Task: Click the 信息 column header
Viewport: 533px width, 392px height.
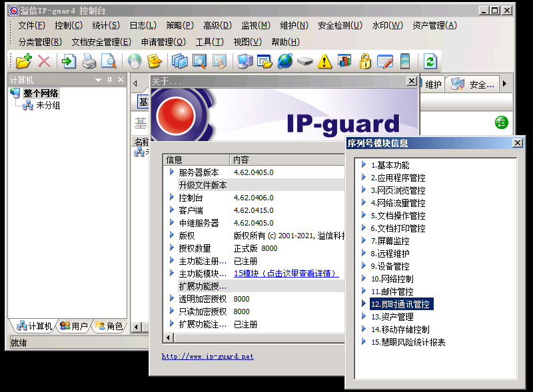Action: point(196,160)
